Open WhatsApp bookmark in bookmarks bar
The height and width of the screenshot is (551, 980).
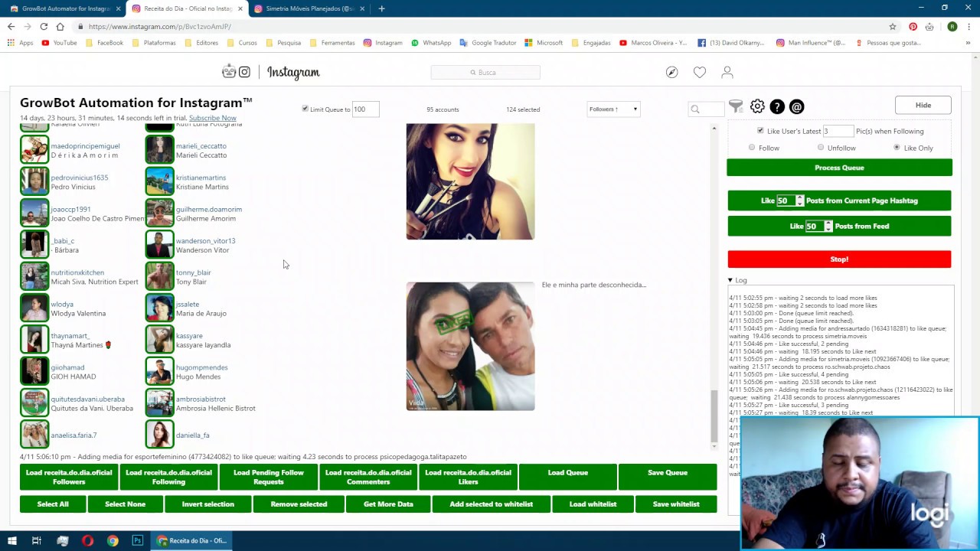point(431,43)
